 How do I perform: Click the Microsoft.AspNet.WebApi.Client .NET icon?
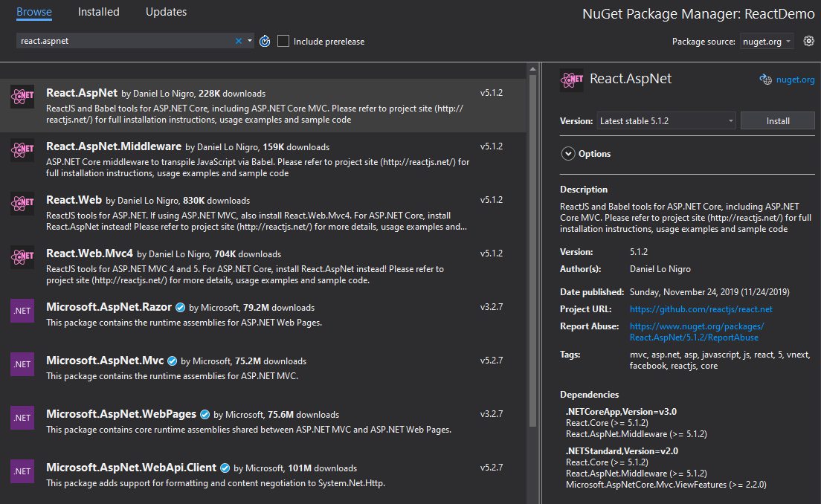(22, 471)
